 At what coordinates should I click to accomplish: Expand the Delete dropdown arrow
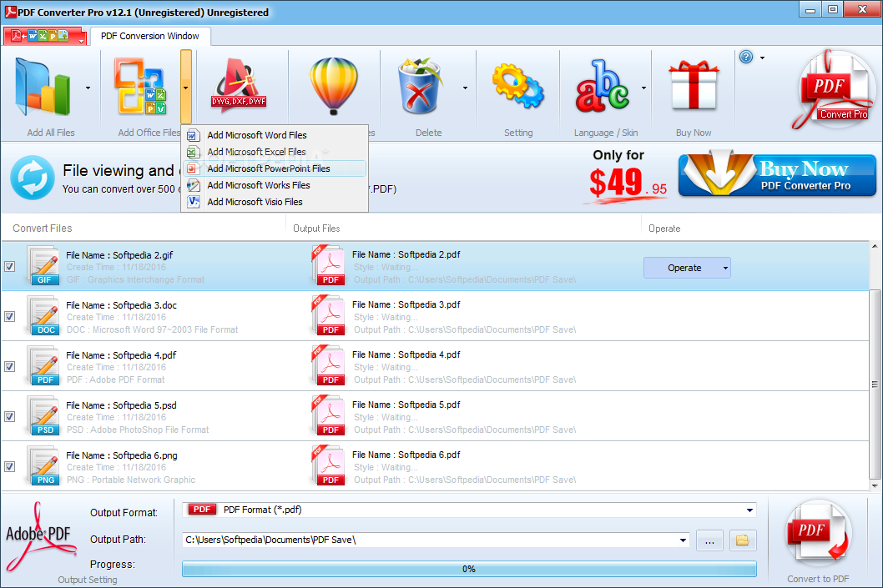click(x=465, y=88)
